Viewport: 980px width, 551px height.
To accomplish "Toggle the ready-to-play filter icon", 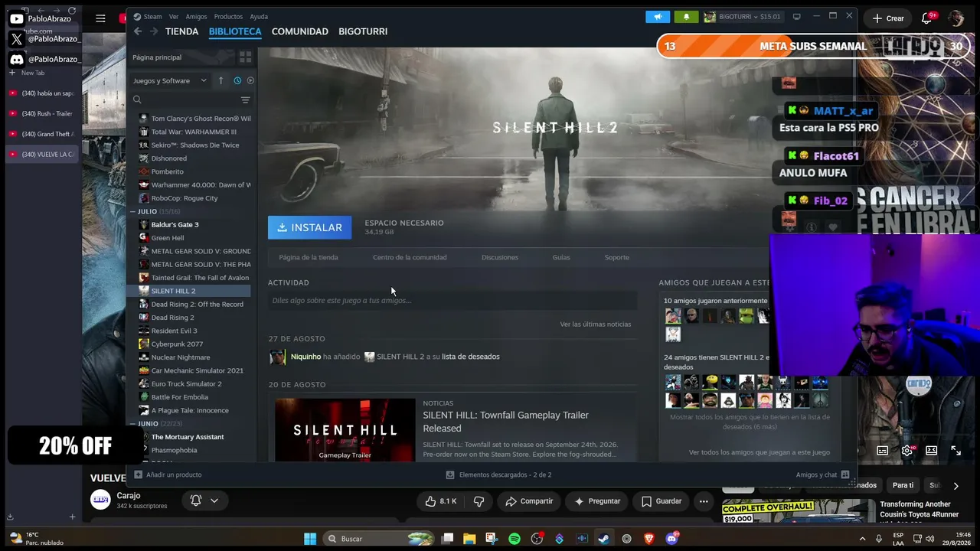I will tap(250, 80).
